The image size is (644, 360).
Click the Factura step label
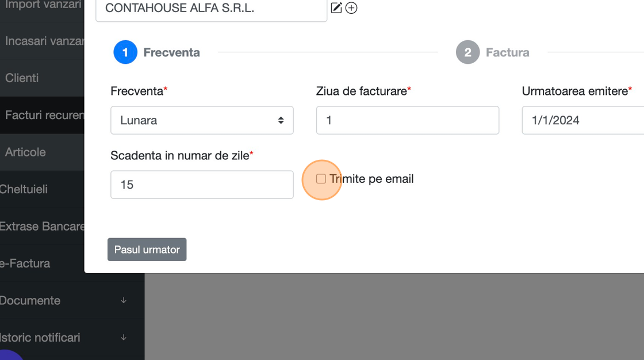point(507,52)
